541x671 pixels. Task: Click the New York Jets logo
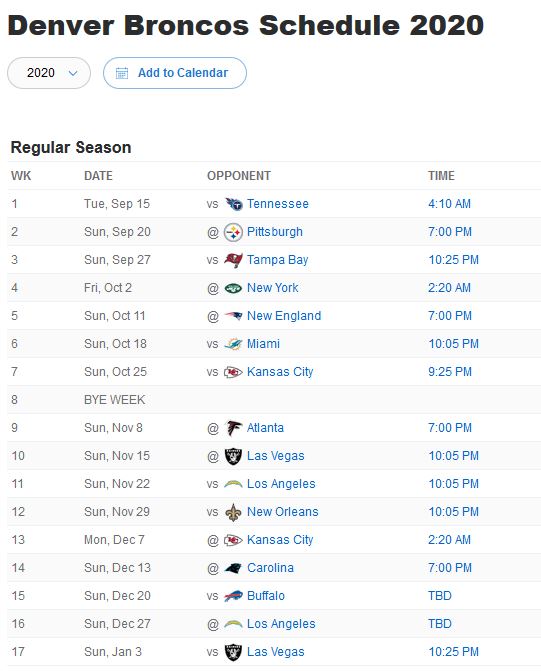click(x=233, y=288)
